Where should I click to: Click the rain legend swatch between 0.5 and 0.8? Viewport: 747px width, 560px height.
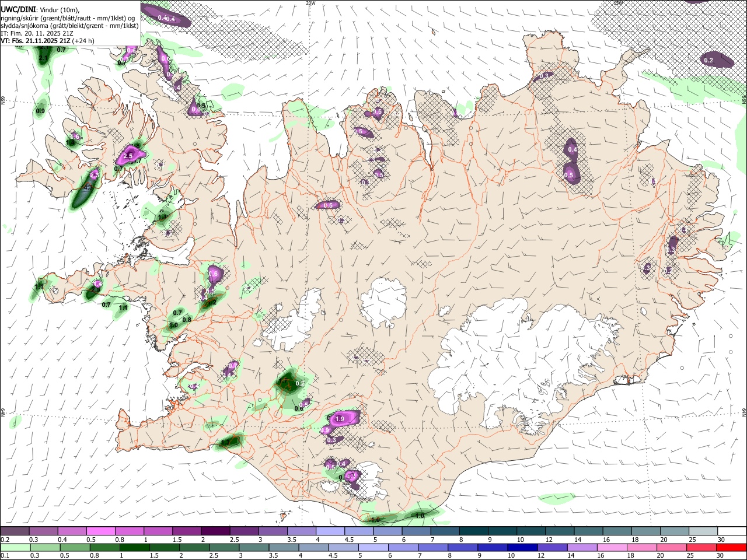click(x=75, y=547)
